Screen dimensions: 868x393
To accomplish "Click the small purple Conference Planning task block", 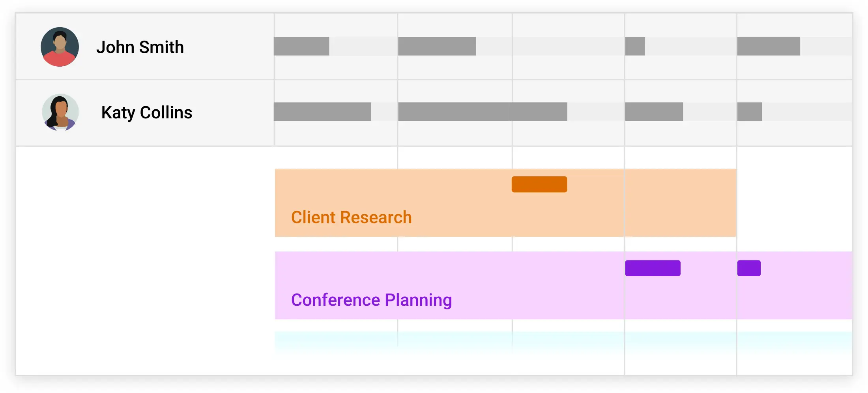I will 749,268.
